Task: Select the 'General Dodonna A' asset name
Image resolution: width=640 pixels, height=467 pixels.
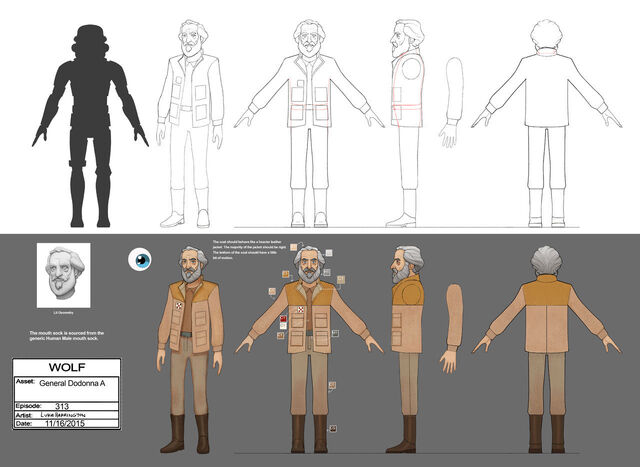Action: click(72, 383)
